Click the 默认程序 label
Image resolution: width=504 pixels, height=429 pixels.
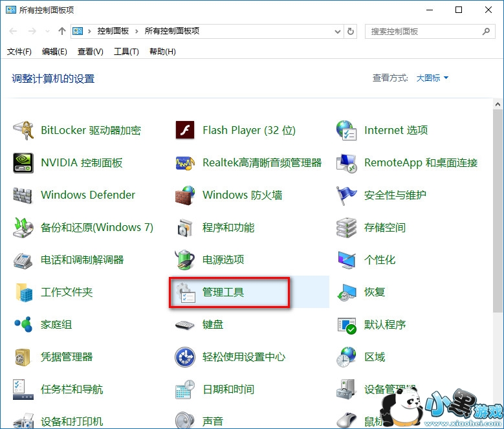point(385,325)
